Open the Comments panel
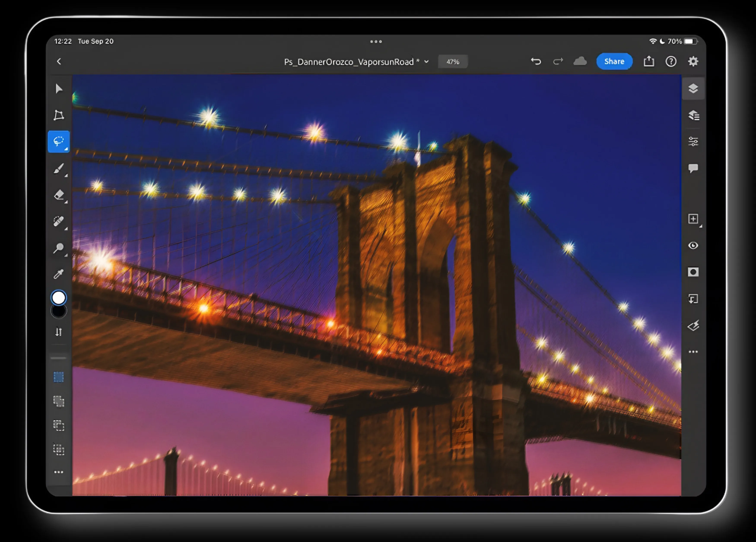This screenshot has height=542, width=756. click(693, 168)
